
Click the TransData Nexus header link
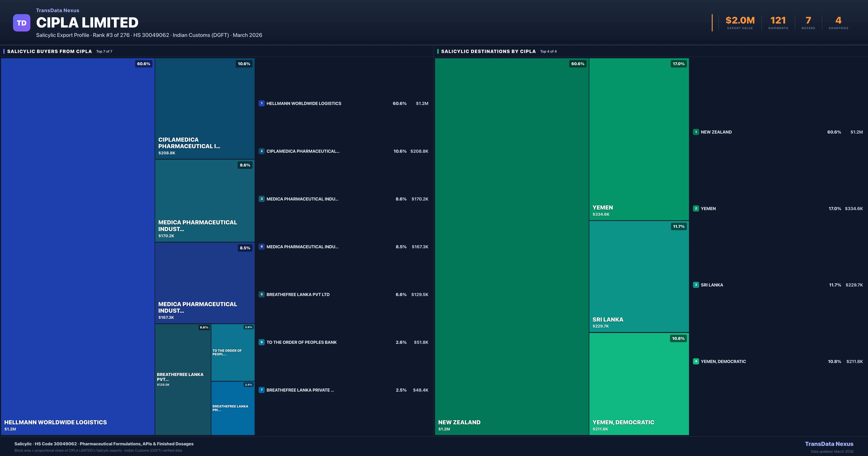click(58, 10)
